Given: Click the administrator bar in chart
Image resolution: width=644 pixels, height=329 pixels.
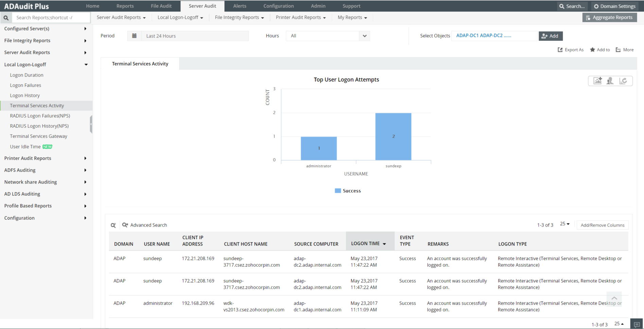Looking at the screenshot, I should (x=319, y=148).
